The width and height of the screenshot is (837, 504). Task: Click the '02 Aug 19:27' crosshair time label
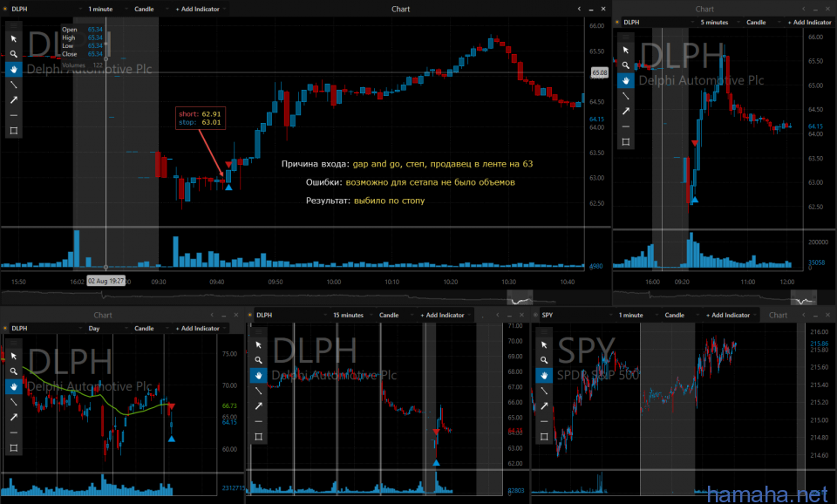point(105,281)
